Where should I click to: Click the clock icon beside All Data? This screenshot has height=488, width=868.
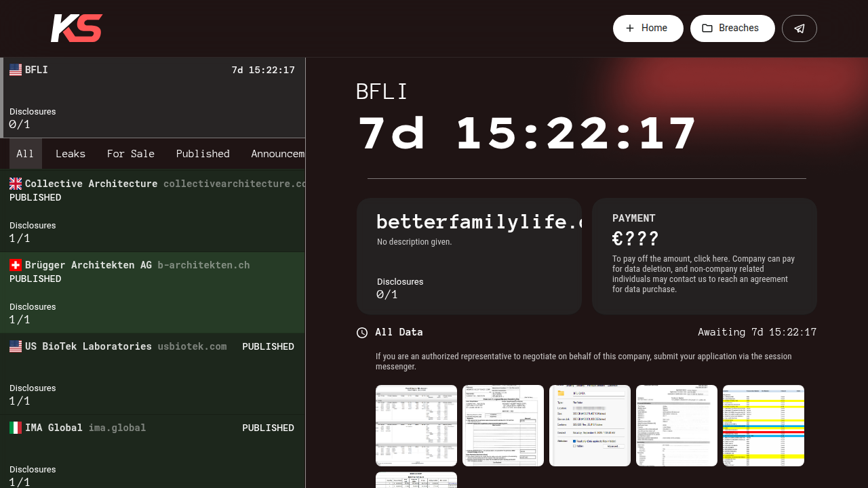(362, 333)
